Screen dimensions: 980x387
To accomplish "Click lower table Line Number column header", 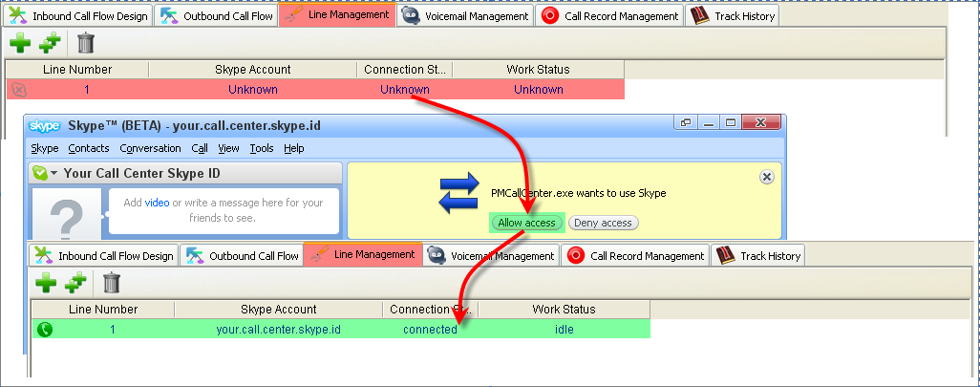I will pyautogui.click(x=103, y=309).
